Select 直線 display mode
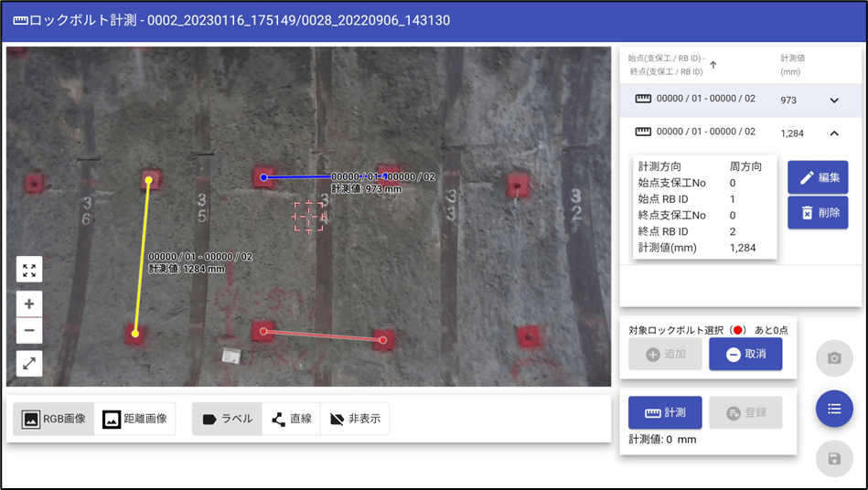 tap(292, 419)
